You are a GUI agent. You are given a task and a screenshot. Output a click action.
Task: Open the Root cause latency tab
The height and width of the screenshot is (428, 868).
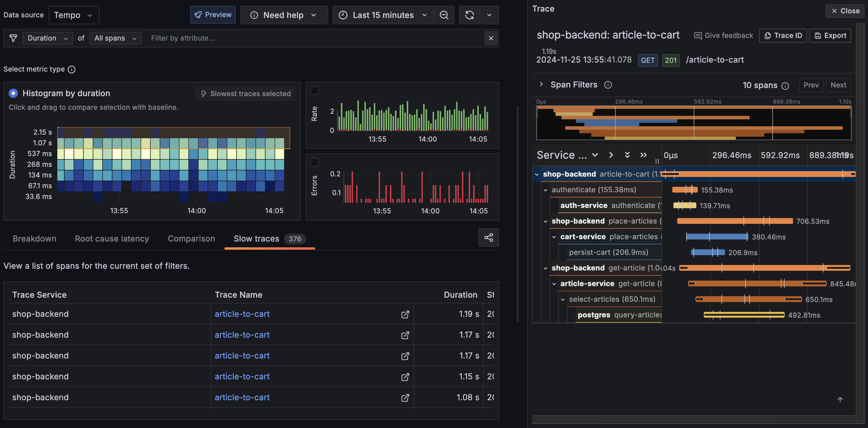[x=112, y=239]
